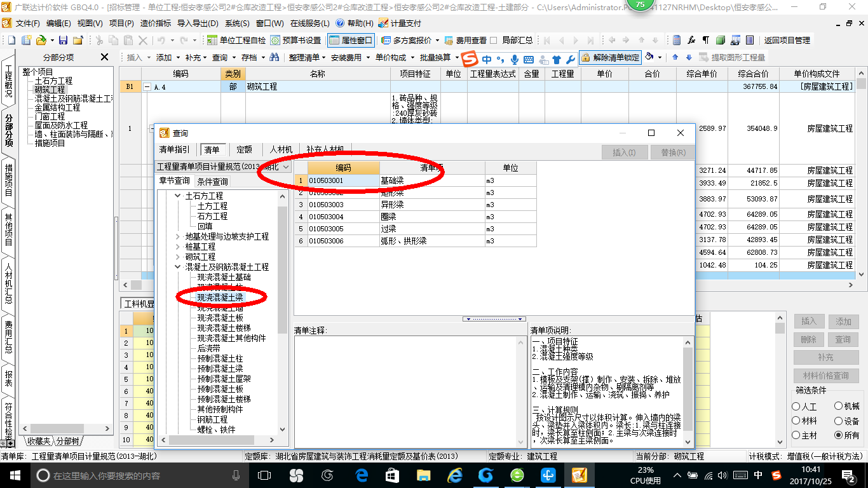Collapse the 土石方工程 tree node
This screenshot has height=488, width=868.
coord(178,196)
